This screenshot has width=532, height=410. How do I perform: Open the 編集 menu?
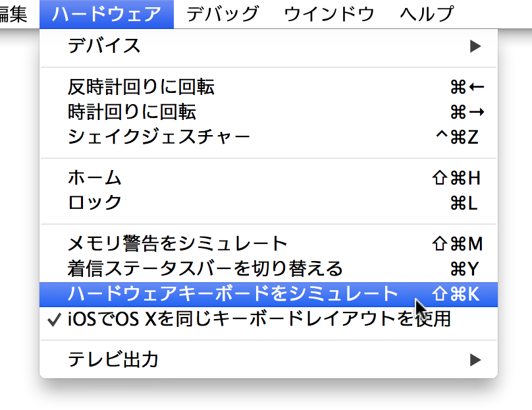(14, 15)
